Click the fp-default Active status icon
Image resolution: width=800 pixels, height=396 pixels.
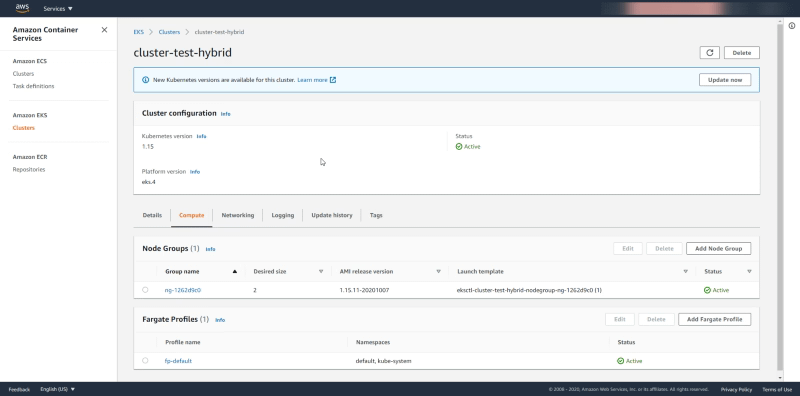[620, 361]
